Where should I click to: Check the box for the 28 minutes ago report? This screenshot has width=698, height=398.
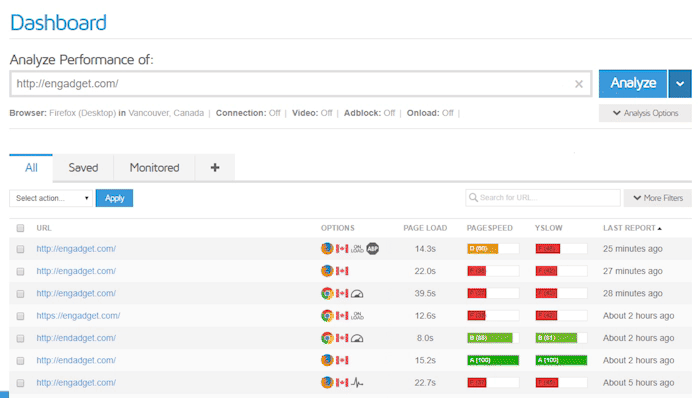(20, 293)
